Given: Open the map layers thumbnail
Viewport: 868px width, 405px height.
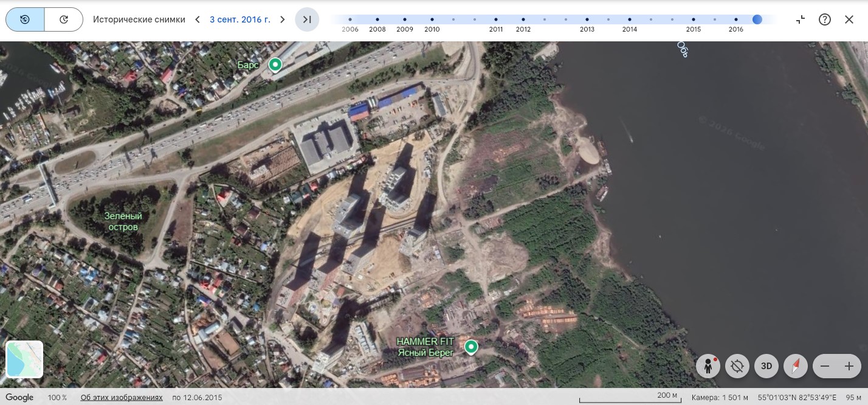Looking at the screenshot, I should (x=24, y=359).
